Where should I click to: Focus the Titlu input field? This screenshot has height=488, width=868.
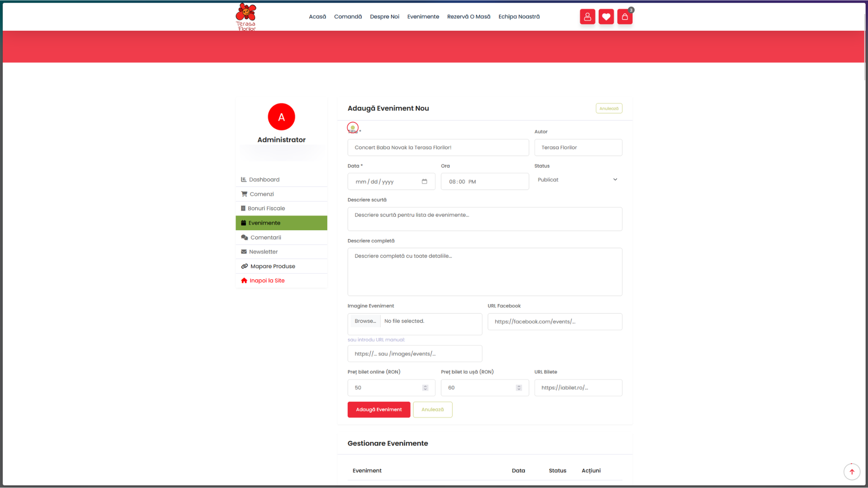point(438,148)
